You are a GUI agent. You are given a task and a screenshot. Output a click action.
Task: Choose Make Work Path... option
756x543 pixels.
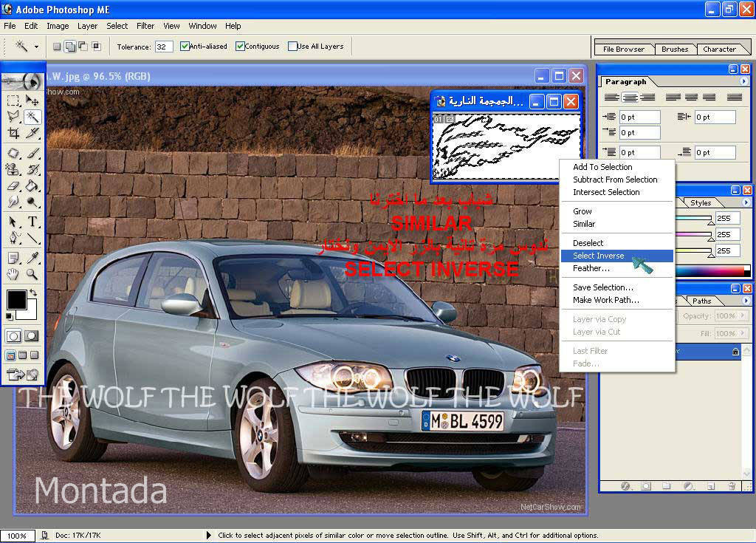pyautogui.click(x=617, y=300)
